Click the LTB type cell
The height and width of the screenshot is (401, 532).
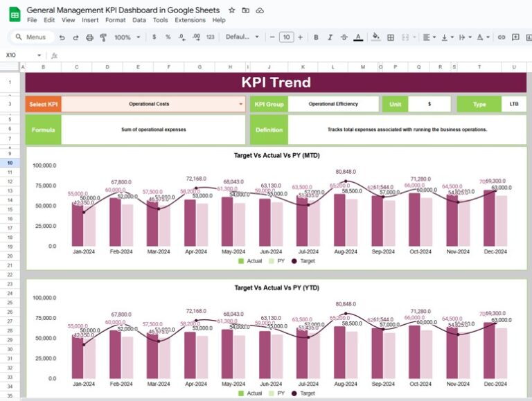514,104
